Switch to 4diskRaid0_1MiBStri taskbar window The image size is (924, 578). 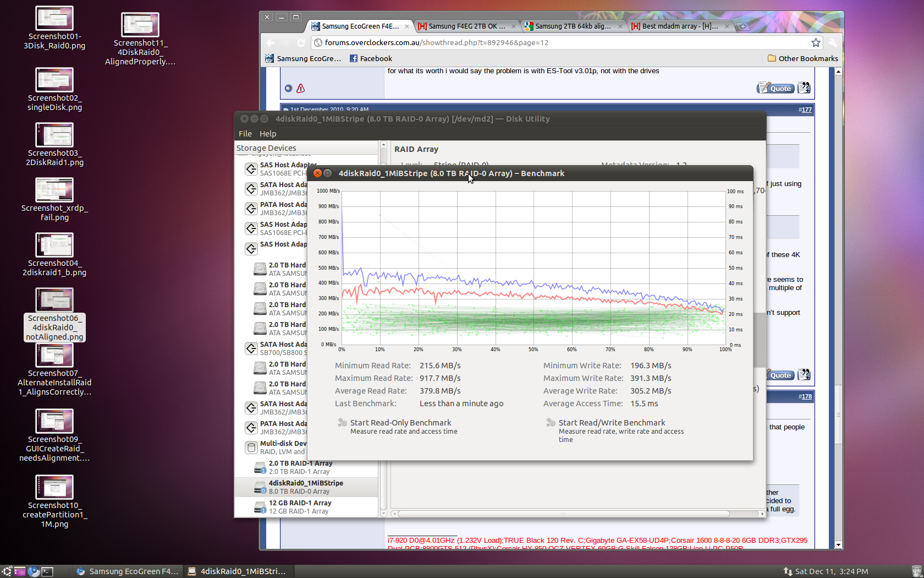pos(238,571)
